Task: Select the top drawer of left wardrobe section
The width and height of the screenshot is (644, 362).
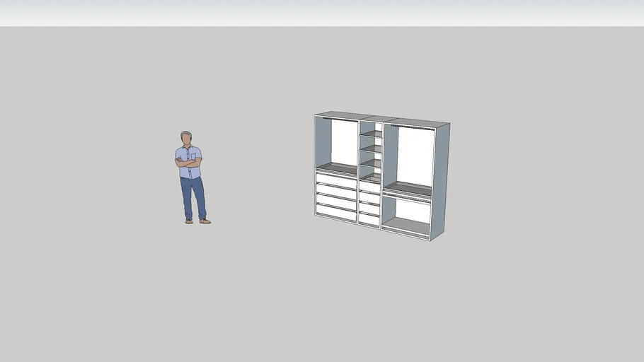Action: (x=336, y=181)
